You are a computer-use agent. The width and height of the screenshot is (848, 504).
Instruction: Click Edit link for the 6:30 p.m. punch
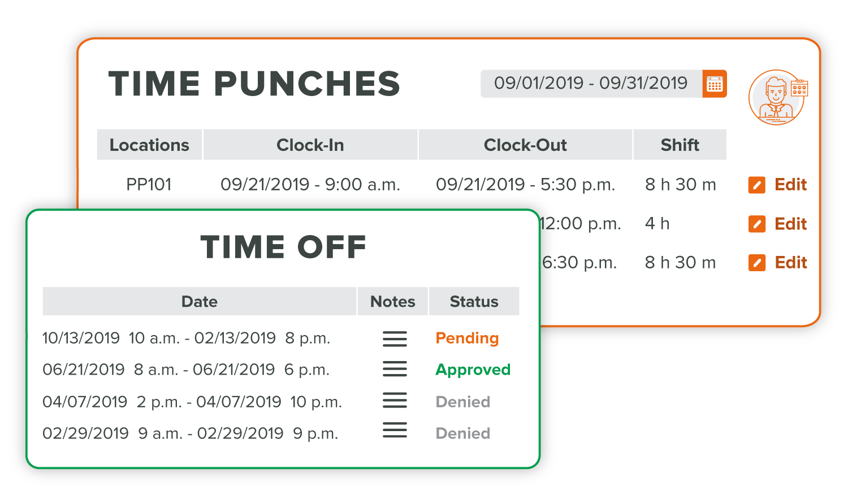click(790, 263)
